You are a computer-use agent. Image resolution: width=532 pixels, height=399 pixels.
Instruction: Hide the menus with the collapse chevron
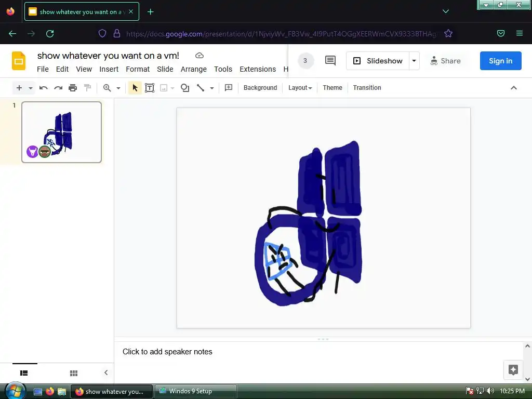(514, 88)
